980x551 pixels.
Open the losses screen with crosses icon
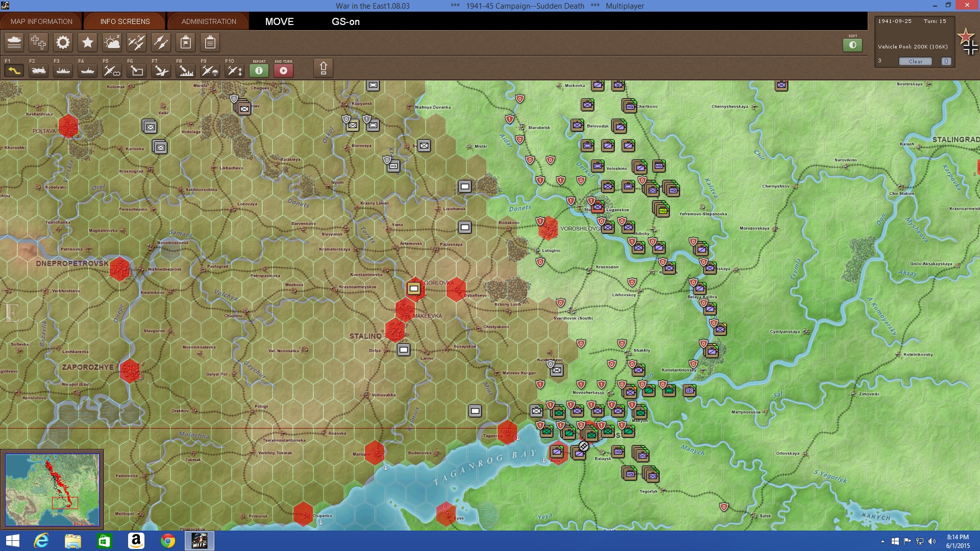(38, 42)
